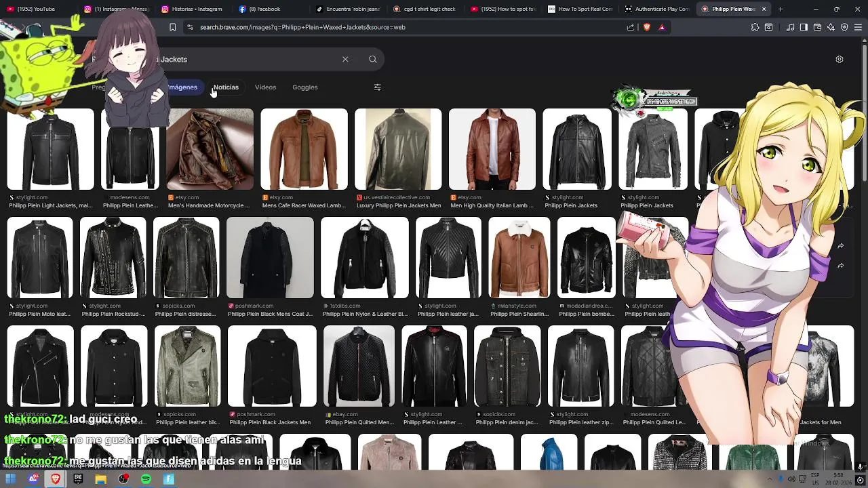868x488 pixels.
Task: Click Philipp Plein distressed caption link
Action: click(x=185, y=314)
